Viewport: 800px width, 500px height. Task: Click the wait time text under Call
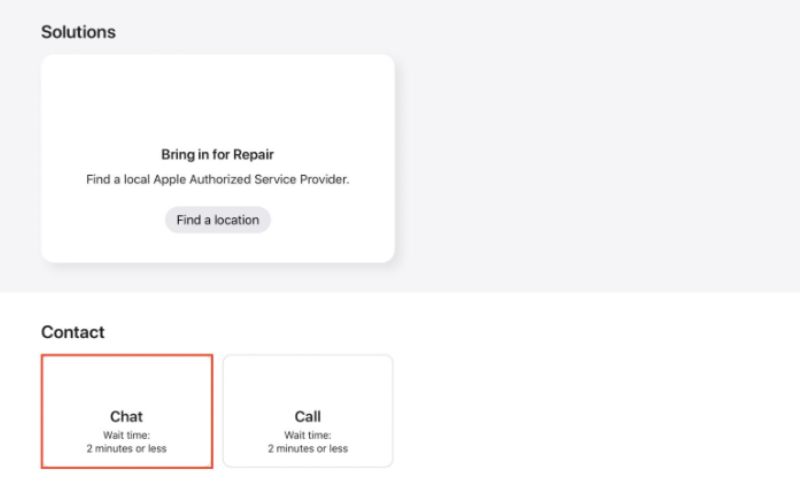coord(308,442)
